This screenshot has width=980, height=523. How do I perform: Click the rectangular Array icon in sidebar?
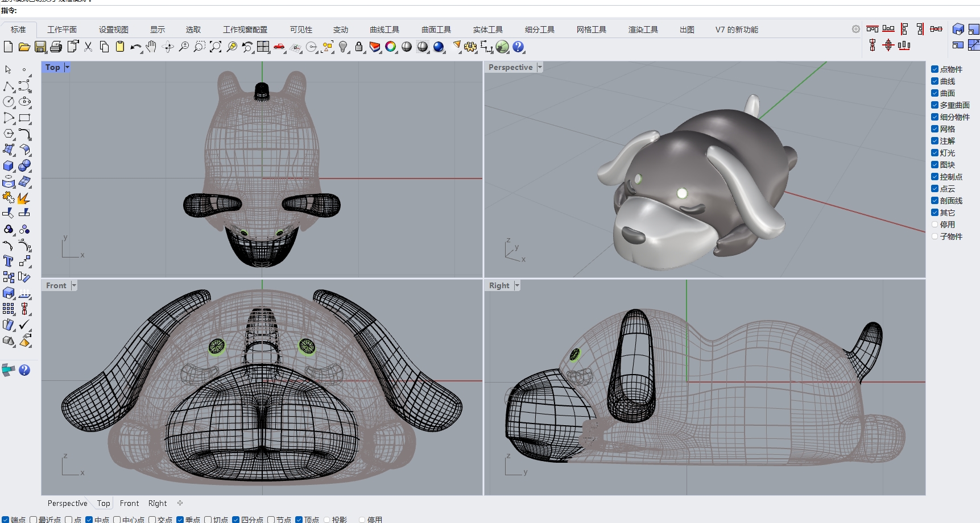pos(9,309)
